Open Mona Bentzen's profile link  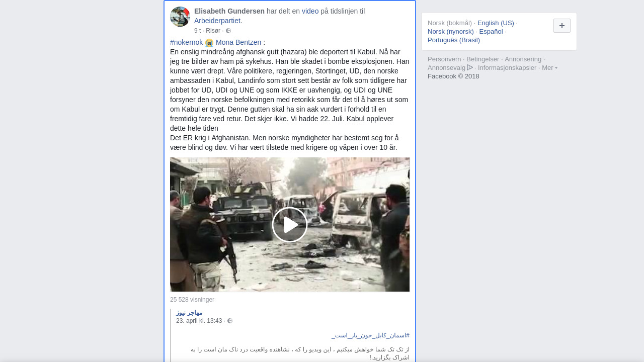coord(238,42)
